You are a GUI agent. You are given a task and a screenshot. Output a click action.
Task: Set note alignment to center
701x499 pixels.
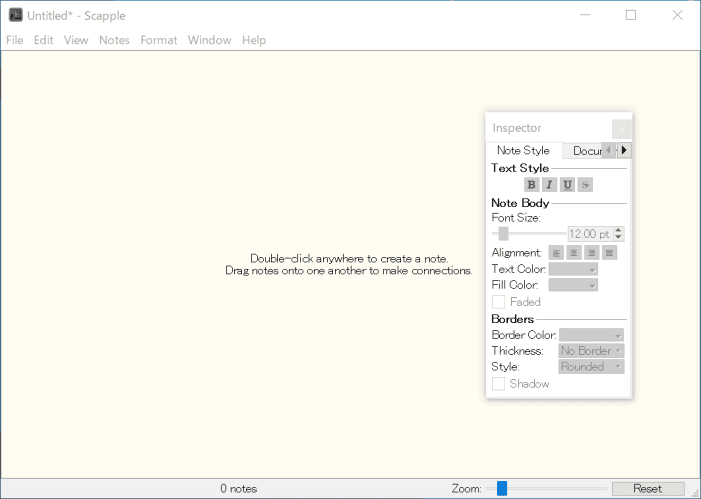[x=574, y=253]
